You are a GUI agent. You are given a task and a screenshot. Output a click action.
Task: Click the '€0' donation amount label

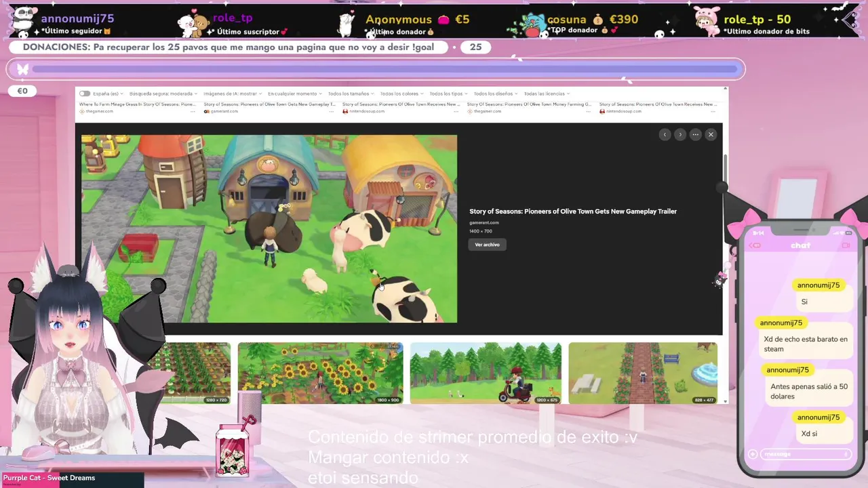point(22,91)
